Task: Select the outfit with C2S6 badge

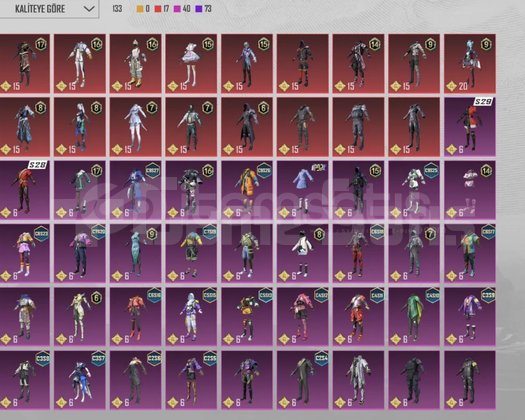Action: pyautogui.click(x=136, y=380)
